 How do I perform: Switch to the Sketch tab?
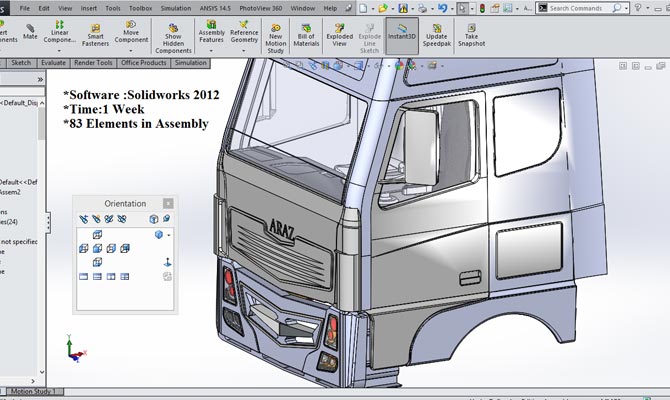(21, 63)
